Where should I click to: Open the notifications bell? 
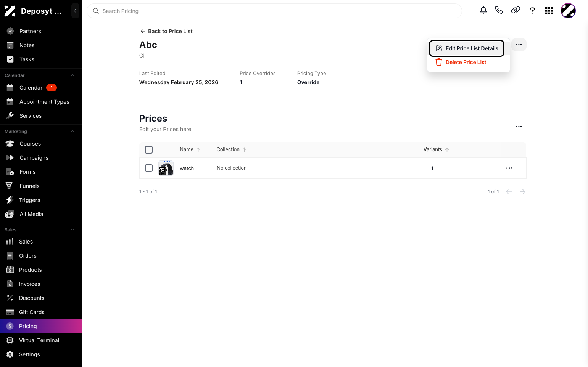coord(483,10)
